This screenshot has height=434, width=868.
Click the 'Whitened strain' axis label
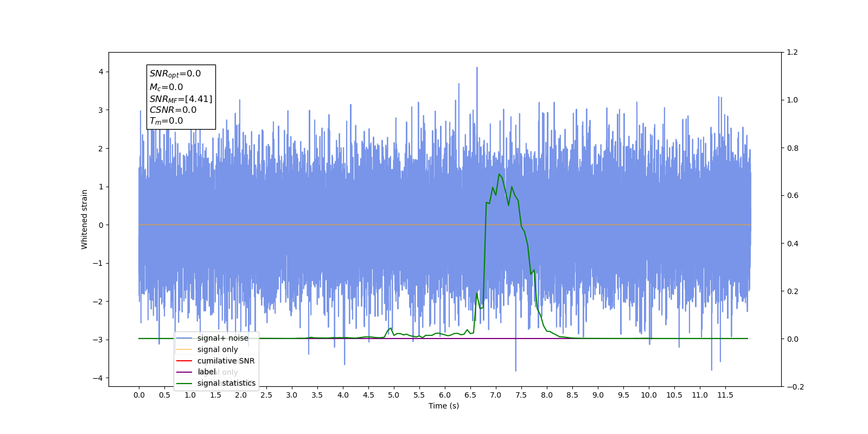point(85,219)
